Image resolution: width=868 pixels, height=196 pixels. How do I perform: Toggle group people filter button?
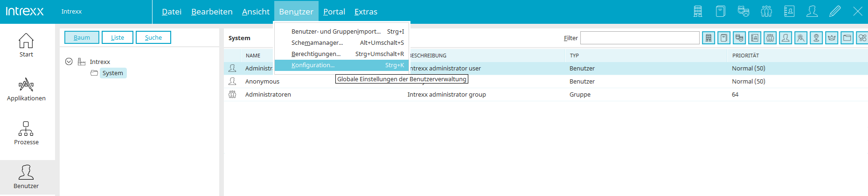coord(770,38)
